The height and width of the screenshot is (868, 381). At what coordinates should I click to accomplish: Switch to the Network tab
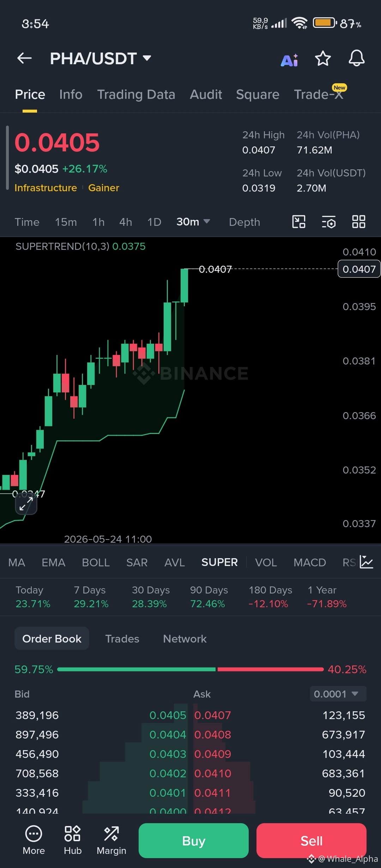click(x=185, y=639)
